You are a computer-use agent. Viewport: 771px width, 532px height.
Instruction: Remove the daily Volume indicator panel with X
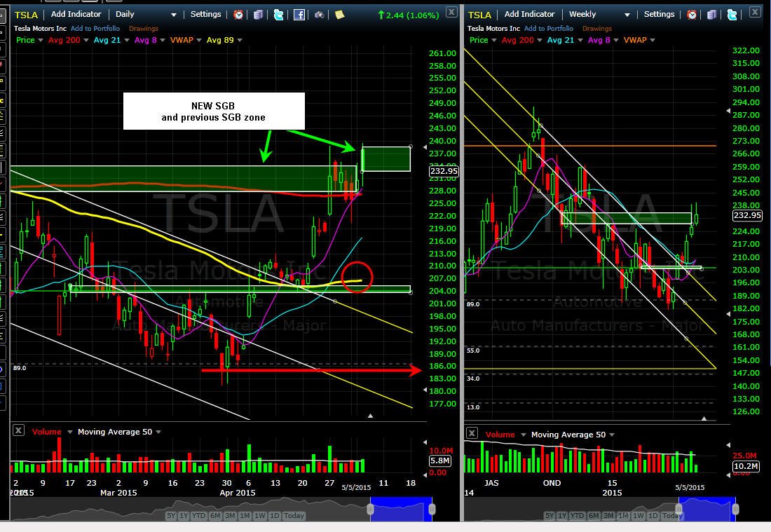point(18,430)
